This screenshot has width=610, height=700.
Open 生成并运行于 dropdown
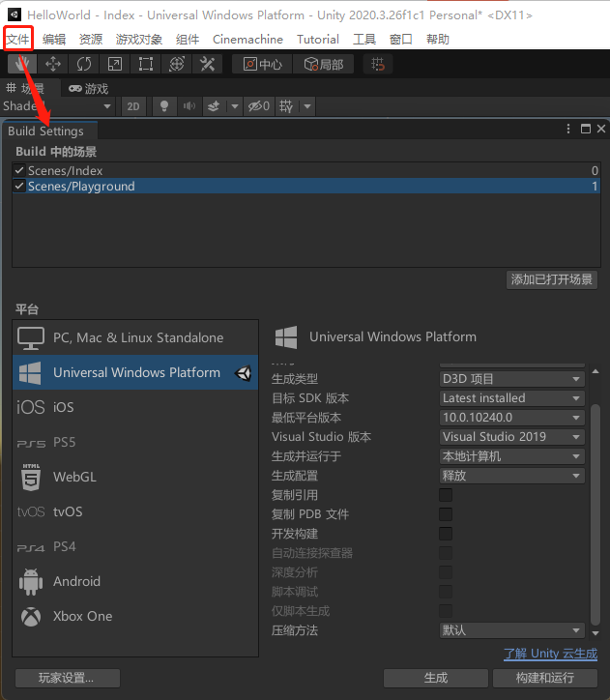tap(511, 456)
